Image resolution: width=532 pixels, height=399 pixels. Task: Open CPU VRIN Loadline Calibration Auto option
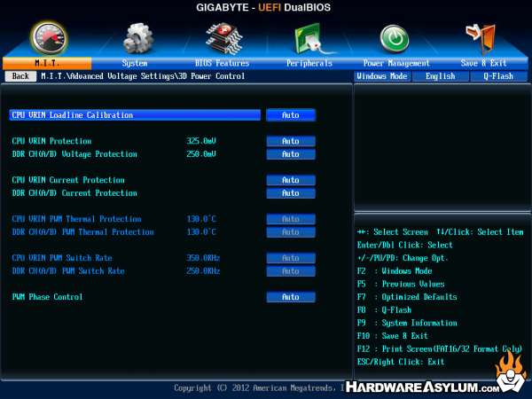click(x=291, y=115)
